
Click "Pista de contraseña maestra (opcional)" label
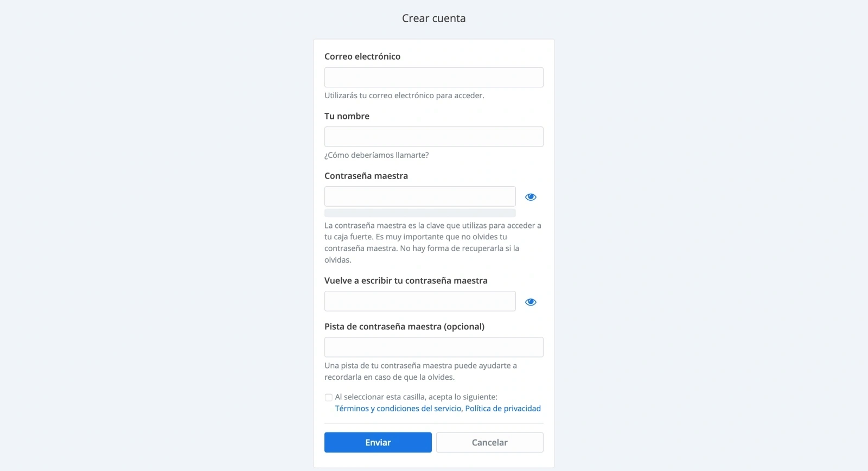click(x=404, y=327)
